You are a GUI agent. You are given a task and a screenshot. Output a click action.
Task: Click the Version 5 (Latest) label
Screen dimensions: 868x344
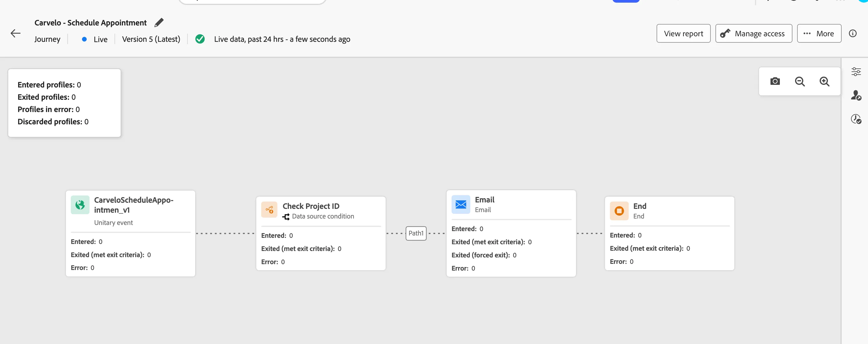(151, 39)
